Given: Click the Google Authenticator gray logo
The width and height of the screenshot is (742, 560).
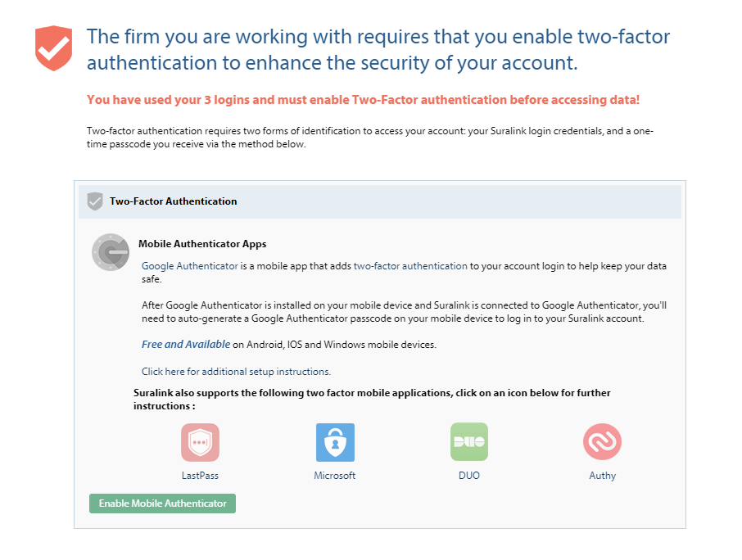Looking at the screenshot, I should tap(111, 252).
